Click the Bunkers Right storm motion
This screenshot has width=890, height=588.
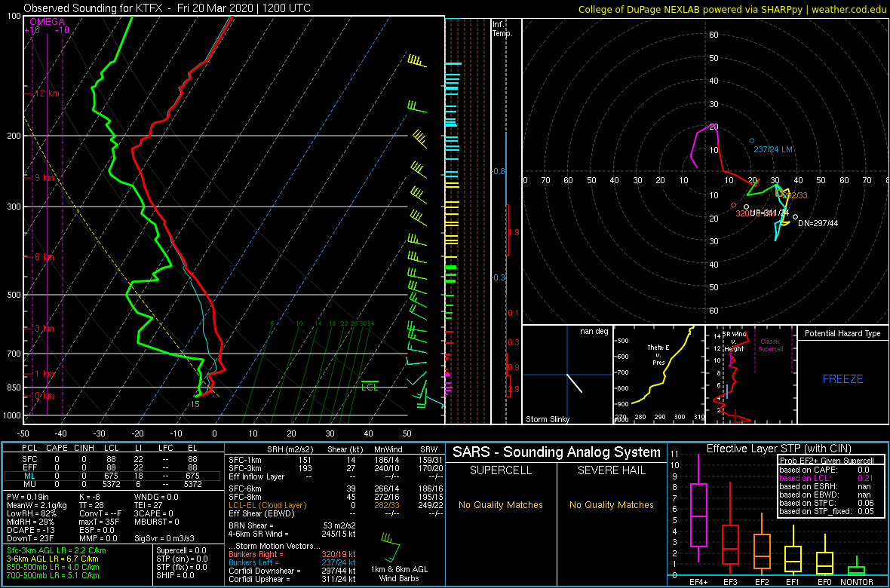point(292,555)
